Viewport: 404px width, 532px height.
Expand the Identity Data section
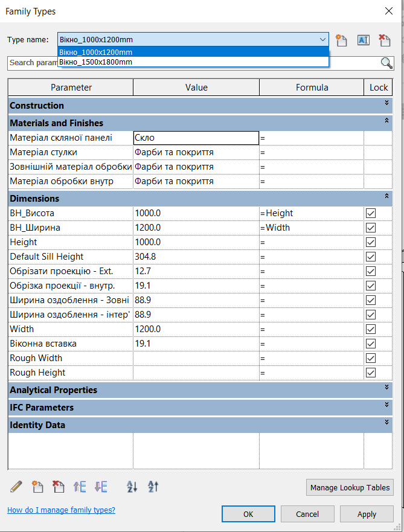(386, 423)
